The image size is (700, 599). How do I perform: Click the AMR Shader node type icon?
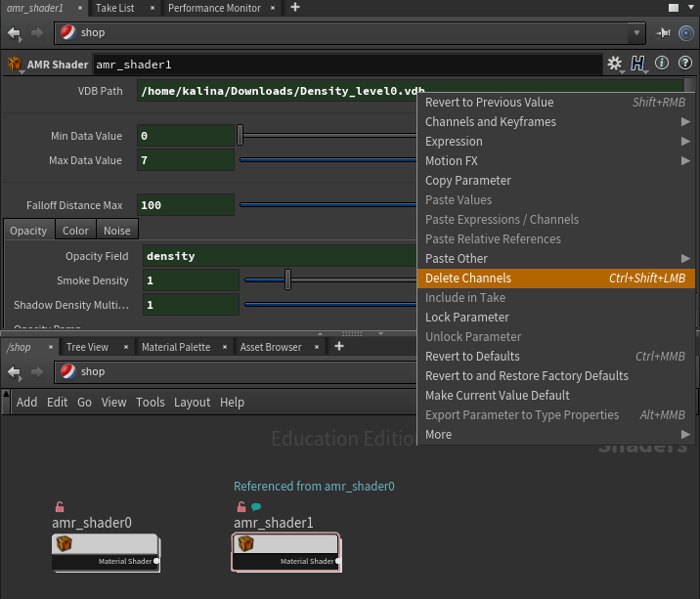tap(17, 64)
